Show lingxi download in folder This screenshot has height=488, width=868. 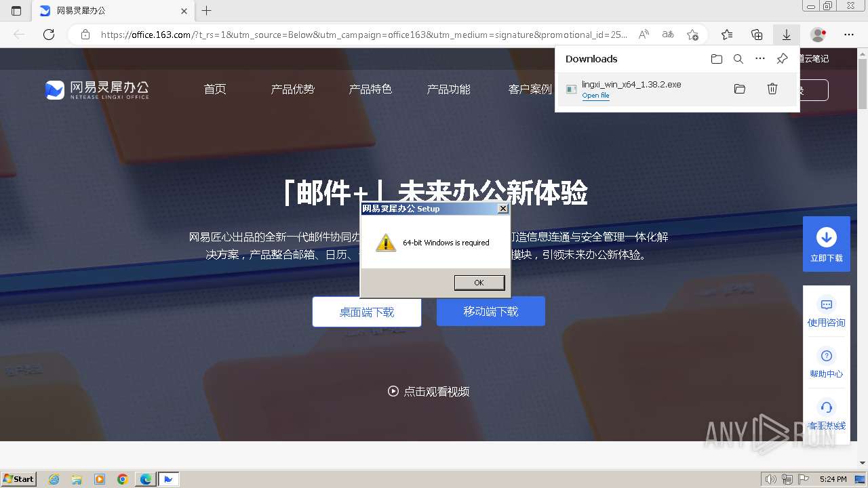pos(740,89)
